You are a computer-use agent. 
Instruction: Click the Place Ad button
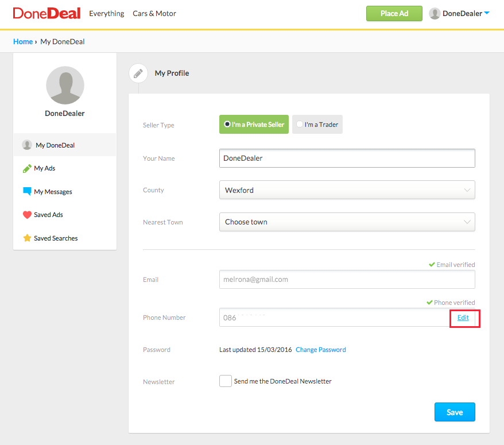click(394, 14)
